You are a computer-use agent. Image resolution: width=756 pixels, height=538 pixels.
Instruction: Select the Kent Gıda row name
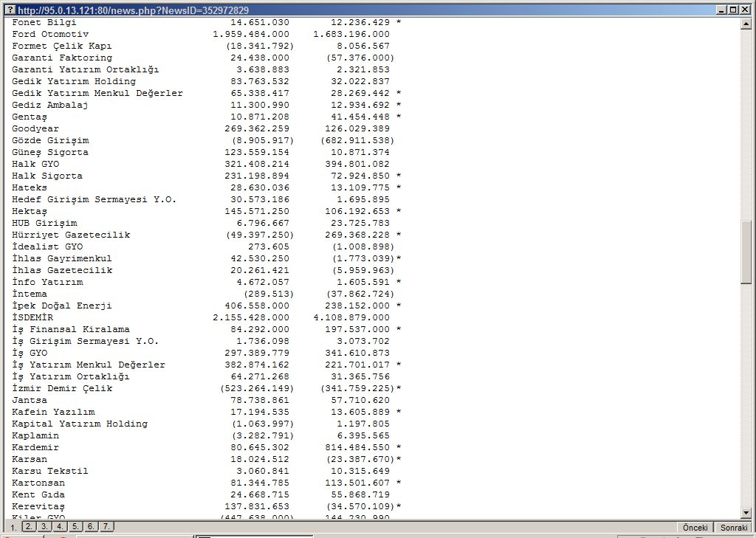coord(38,494)
